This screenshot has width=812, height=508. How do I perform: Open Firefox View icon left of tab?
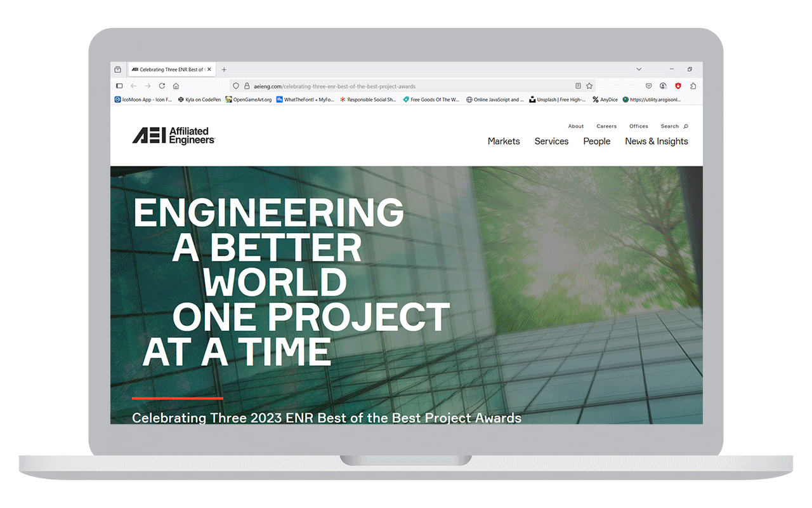coord(118,70)
